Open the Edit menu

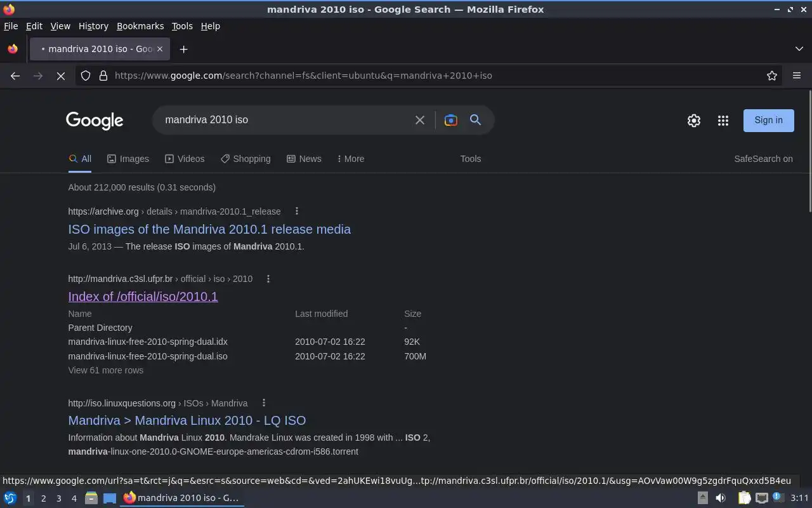(x=34, y=26)
